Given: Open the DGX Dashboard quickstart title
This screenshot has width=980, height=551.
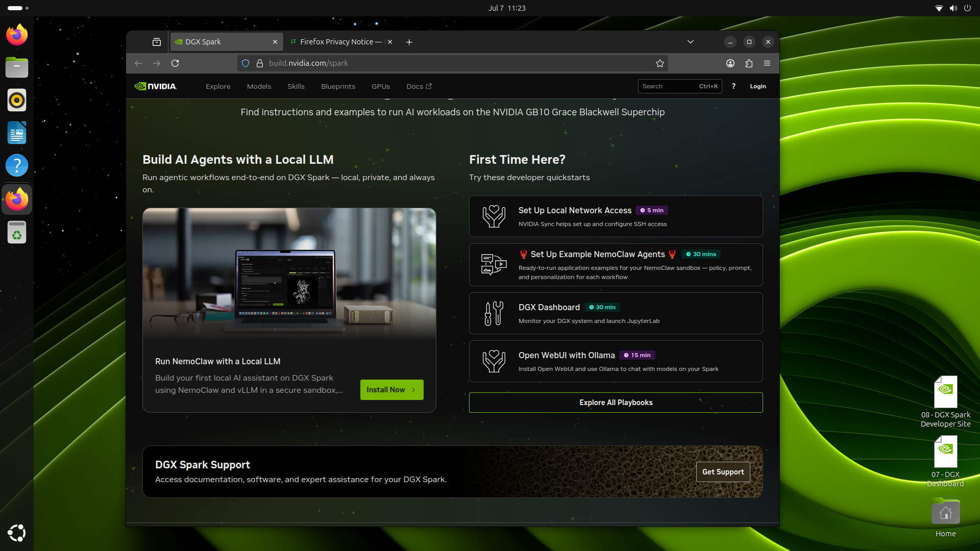Looking at the screenshot, I should click(549, 307).
